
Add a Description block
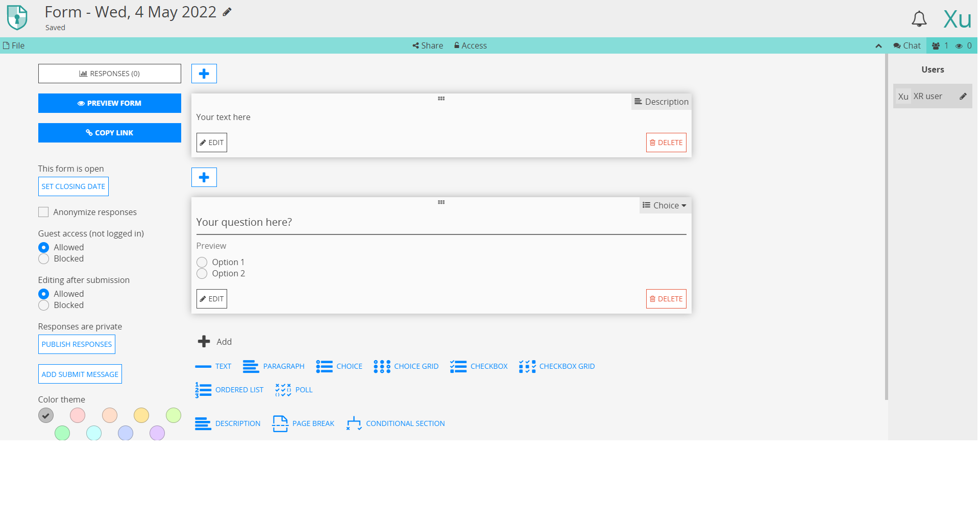pyautogui.click(x=228, y=423)
